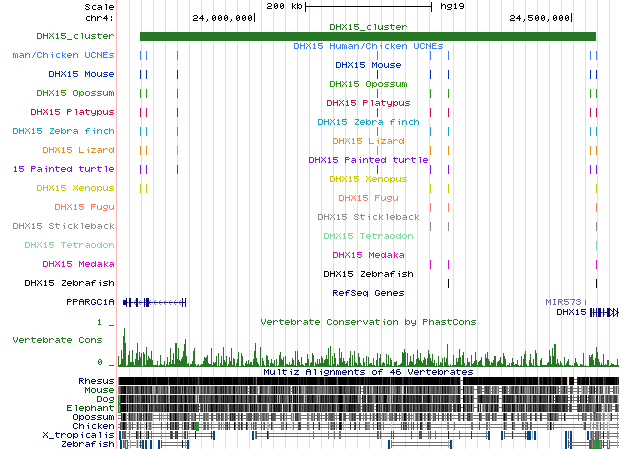The height and width of the screenshot is (449, 620).
Task: Select the MIR573 gene label
Action: (x=563, y=301)
